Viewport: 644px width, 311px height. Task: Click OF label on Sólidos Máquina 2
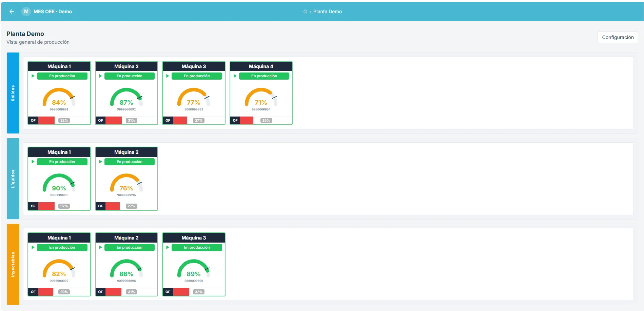pyautogui.click(x=100, y=120)
